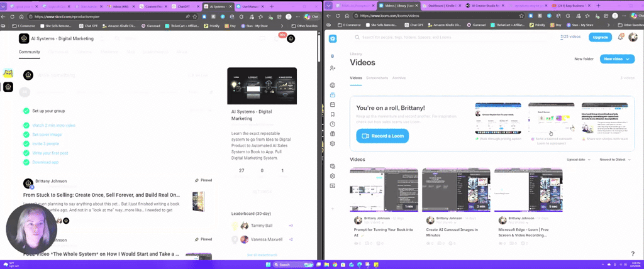Open Skool profile avatar in header
Image resolution: width=644 pixels, height=269 pixels.
[291, 38]
